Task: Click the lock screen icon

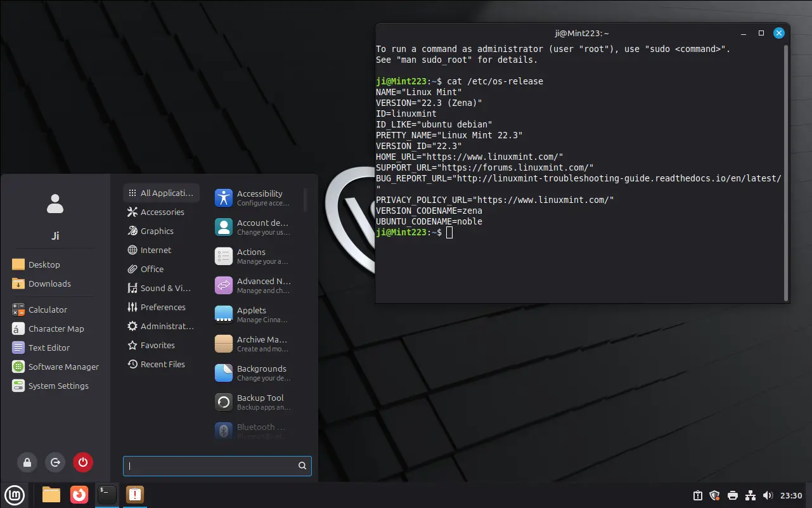Action: pos(27,462)
